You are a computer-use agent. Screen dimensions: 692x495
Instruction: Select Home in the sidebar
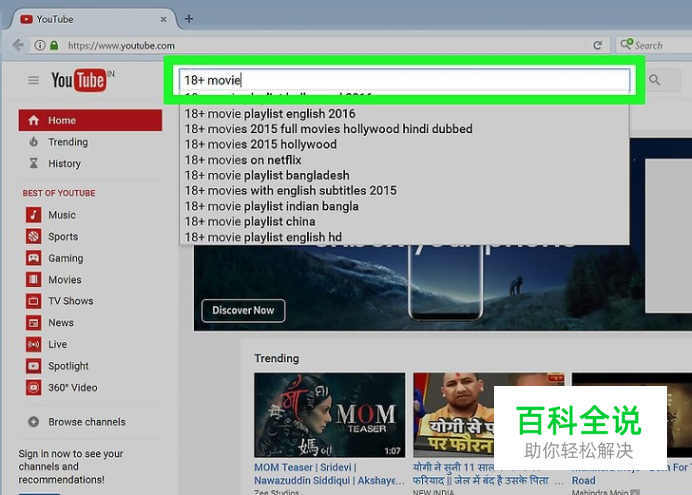(x=90, y=120)
